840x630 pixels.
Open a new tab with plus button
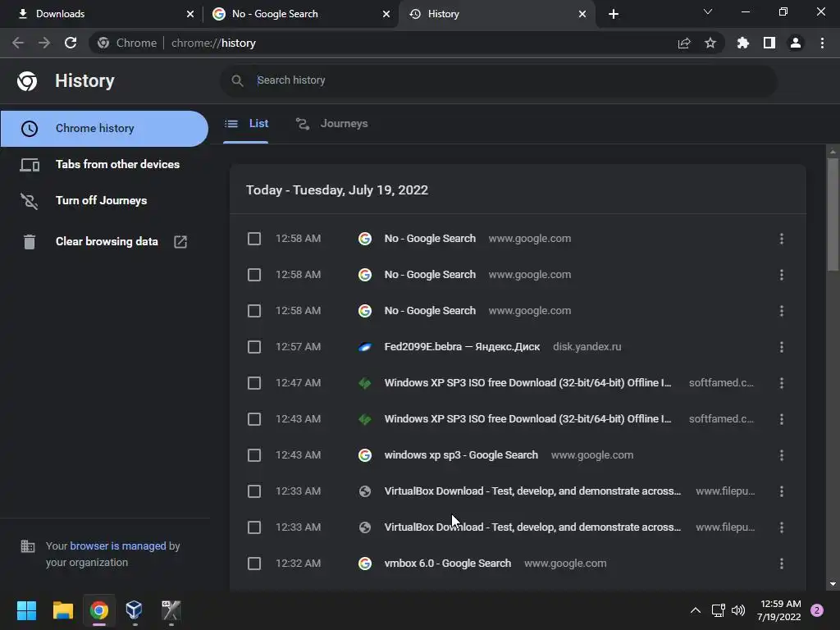pyautogui.click(x=614, y=14)
